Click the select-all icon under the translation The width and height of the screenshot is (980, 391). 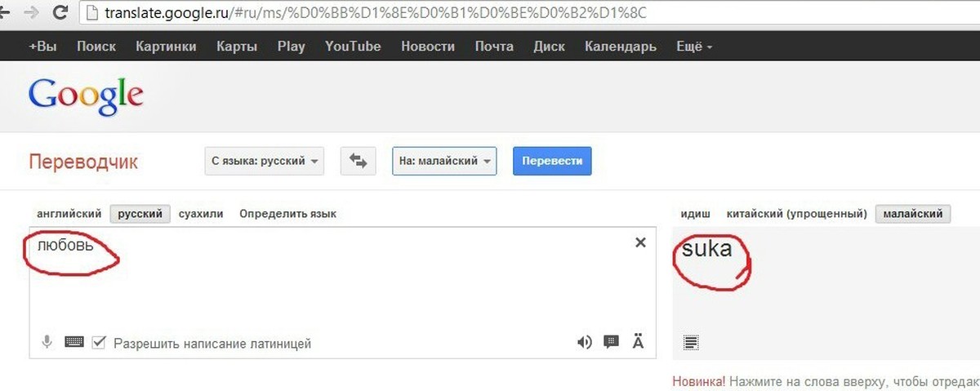coord(691,343)
